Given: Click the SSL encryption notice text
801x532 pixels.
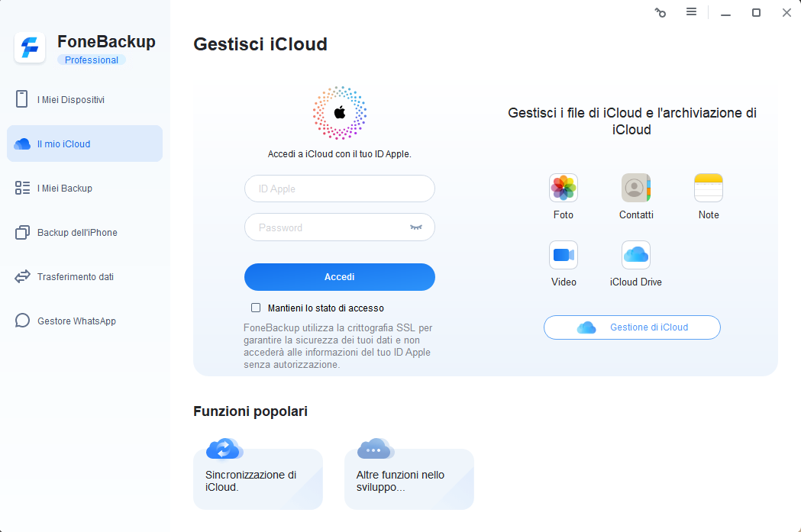Looking at the screenshot, I should (338, 347).
